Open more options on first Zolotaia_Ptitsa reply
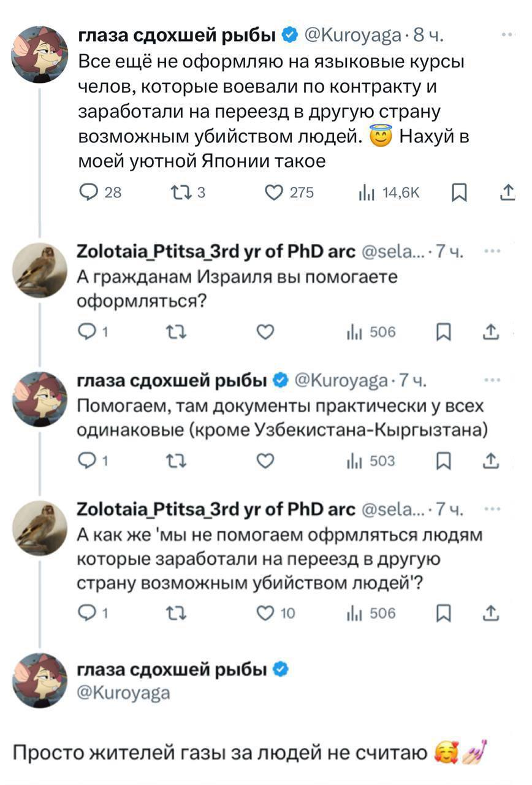The height and width of the screenshot is (785, 532). [492, 251]
